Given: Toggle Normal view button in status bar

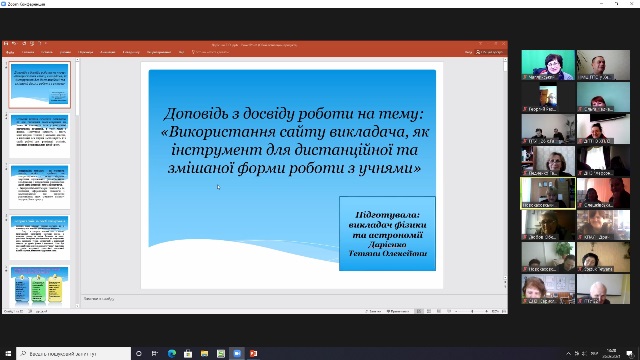Looking at the screenshot, I should 419,311.
